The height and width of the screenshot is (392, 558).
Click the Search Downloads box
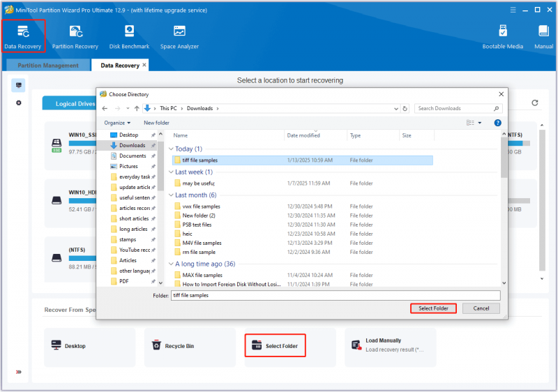[x=458, y=108]
